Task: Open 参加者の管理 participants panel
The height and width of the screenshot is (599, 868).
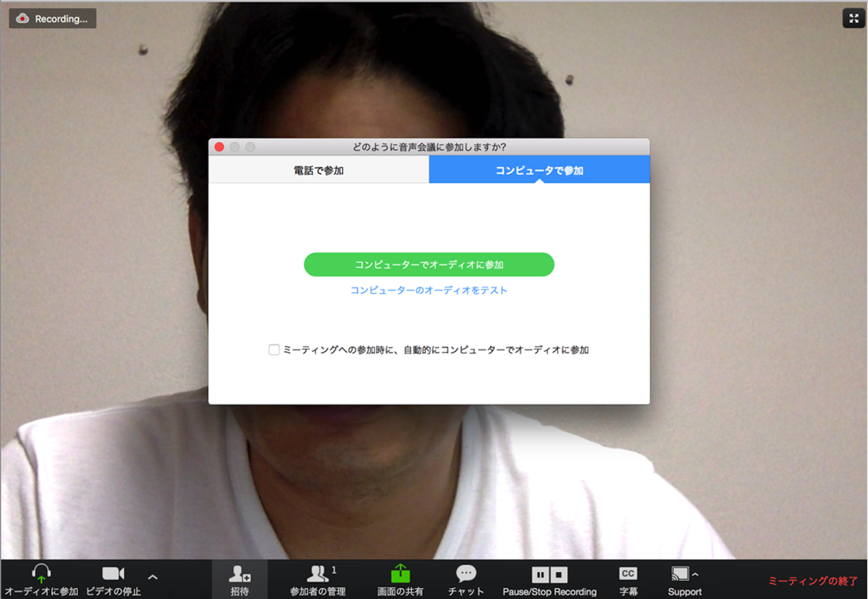Action: pos(318,579)
